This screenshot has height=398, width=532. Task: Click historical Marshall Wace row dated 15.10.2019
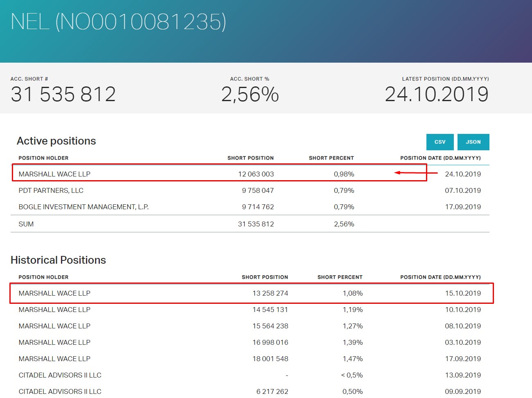54,293
